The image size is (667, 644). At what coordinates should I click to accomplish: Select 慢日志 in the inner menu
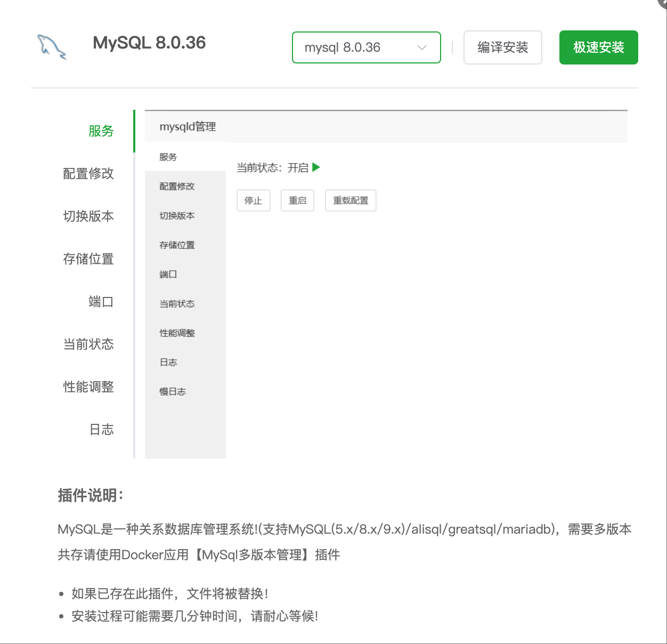[x=172, y=391]
